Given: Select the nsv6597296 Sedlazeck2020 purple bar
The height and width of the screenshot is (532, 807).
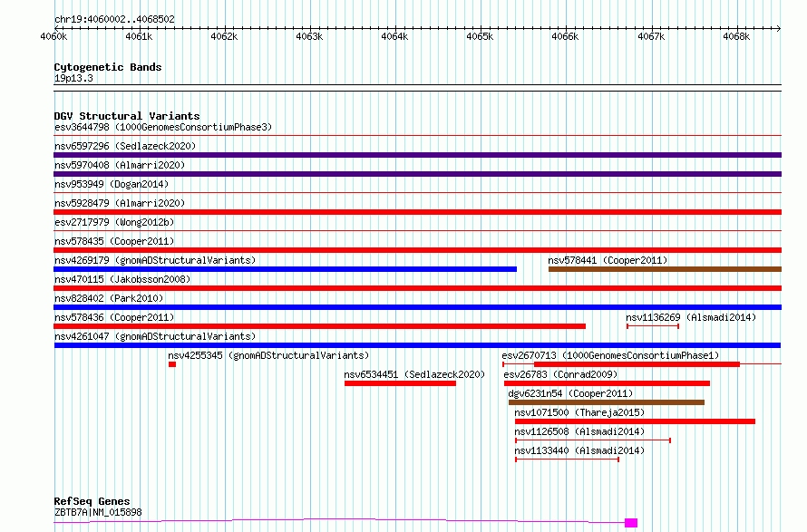Looking at the screenshot, I should pyautogui.click(x=417, y=155).
